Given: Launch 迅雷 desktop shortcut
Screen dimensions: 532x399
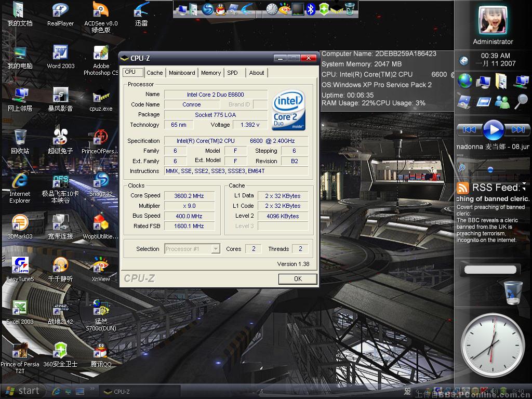Looking at the screenshot, I should pyautogui.click(x=141, y=14).
